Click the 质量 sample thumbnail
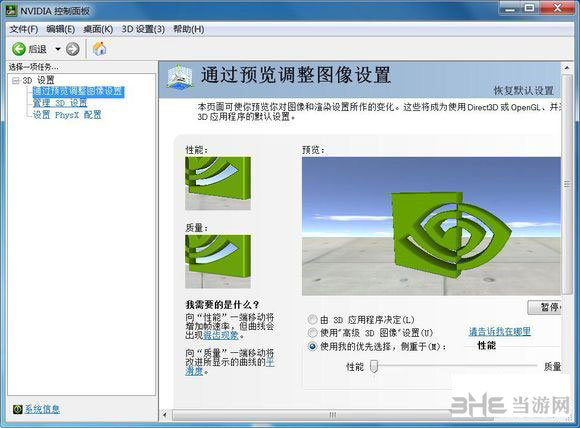The width and height of the screenshot is (580, 428). (x=218, y=262)
